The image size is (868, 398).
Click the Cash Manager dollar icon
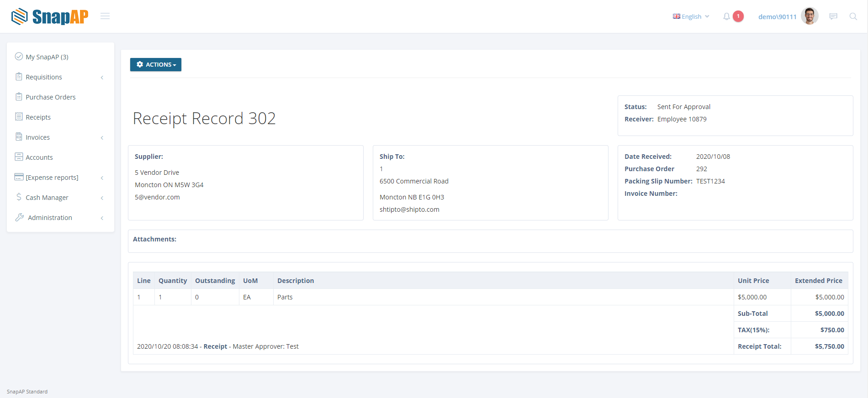19,197
